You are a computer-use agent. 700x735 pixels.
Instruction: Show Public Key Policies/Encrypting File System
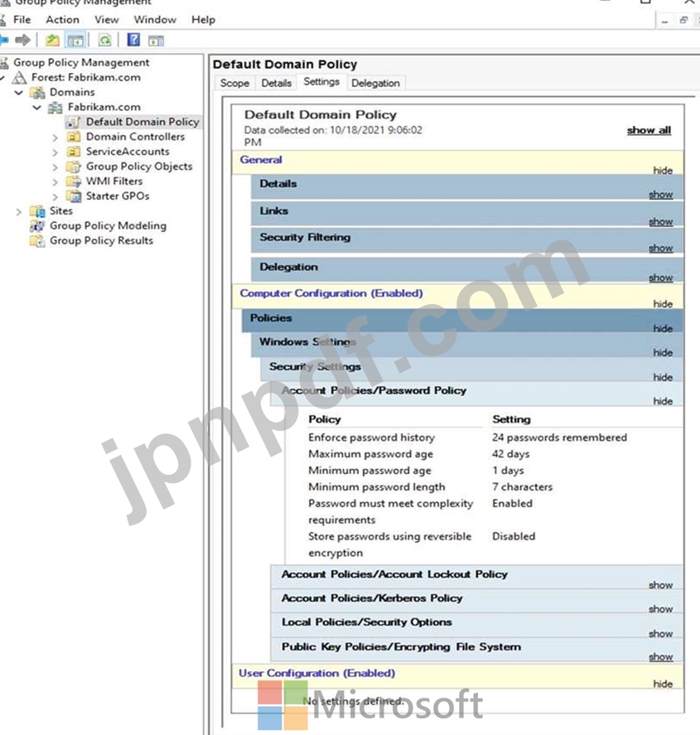tap(660, 657)
